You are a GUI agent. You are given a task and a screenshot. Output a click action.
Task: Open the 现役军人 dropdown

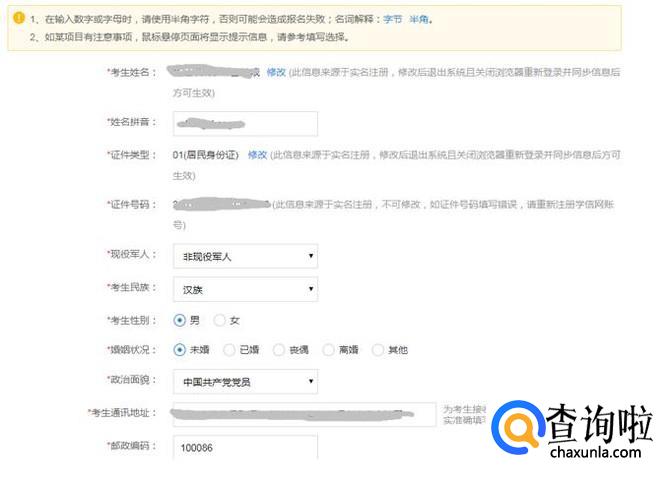pos(245,256)
